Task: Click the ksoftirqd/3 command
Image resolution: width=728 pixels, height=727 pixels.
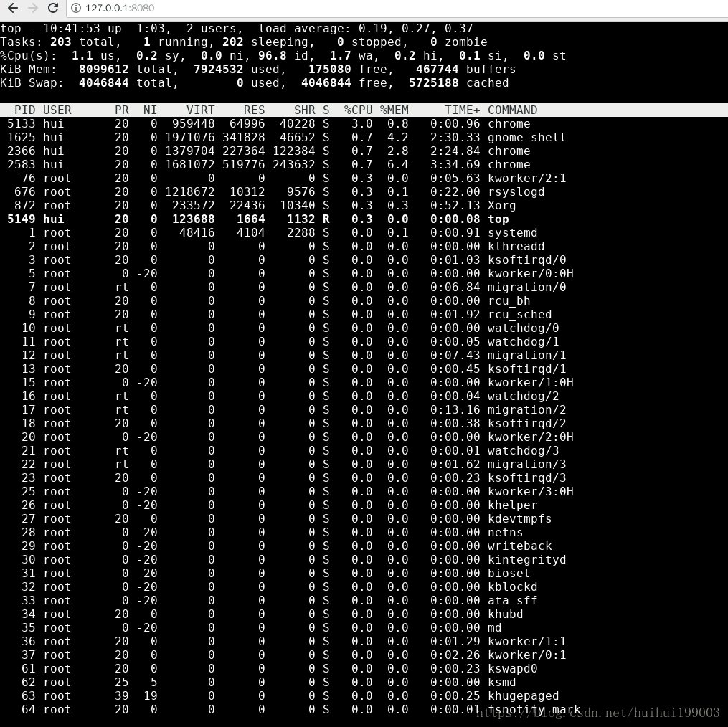Action: 527,477
